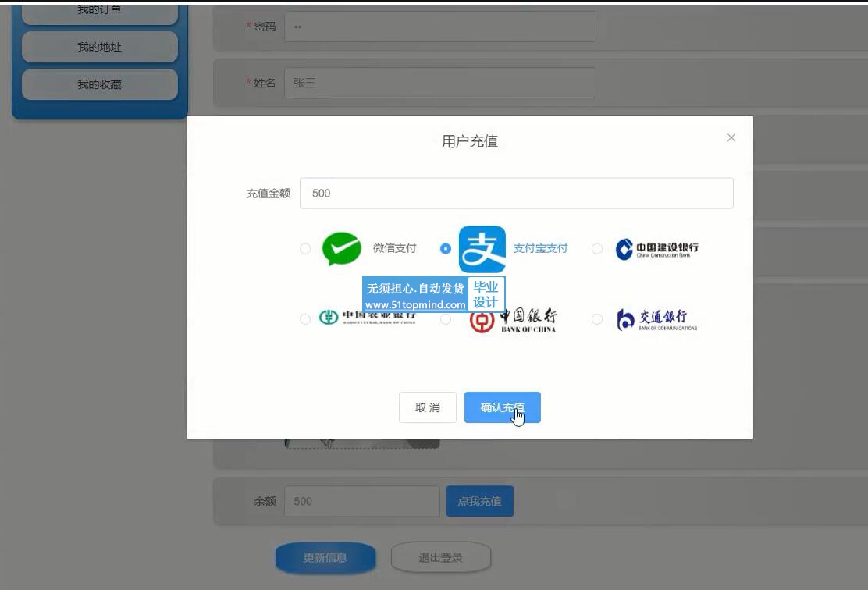Screen dimensions: 868x590
Task: Pick the 交通银行 radio button
Action: 596,319
